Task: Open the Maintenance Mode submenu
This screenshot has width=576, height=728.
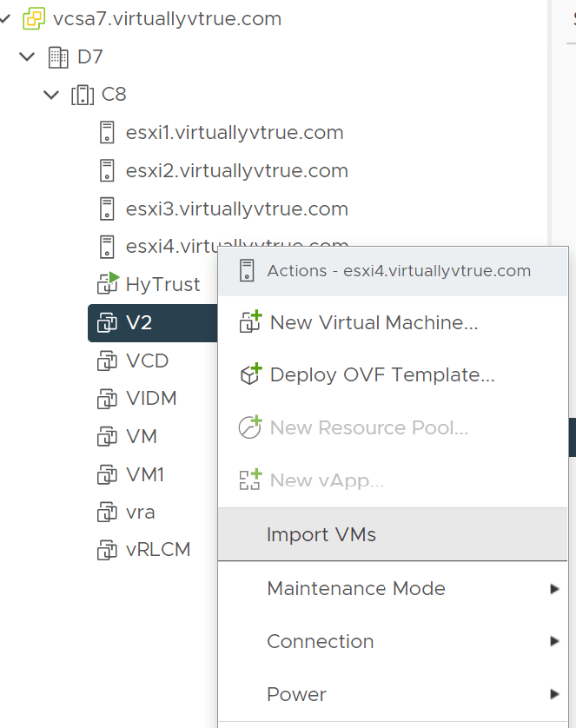Action: pyautogui.click(x=356, y=588)
